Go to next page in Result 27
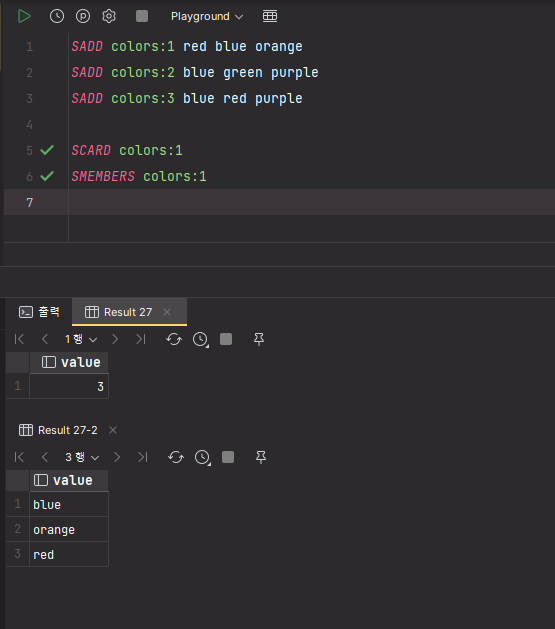Screen dimensions: 555x629 [x=115, y=339]
